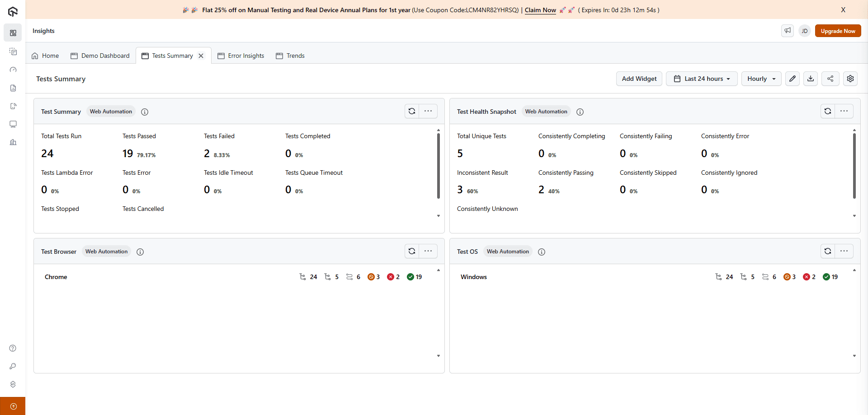Screen dimensions: 868x415
Task: Refresh the Test OS widget
Action: tap(828, 251)
